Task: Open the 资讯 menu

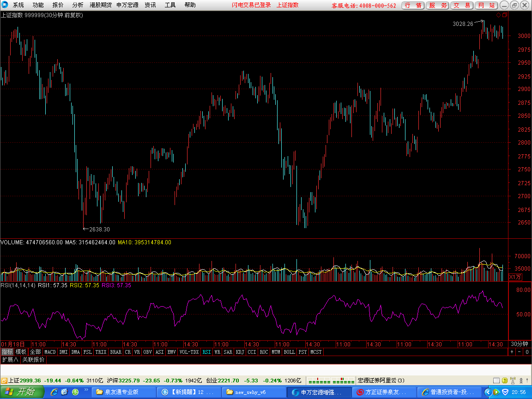Action: pos(150,5)
